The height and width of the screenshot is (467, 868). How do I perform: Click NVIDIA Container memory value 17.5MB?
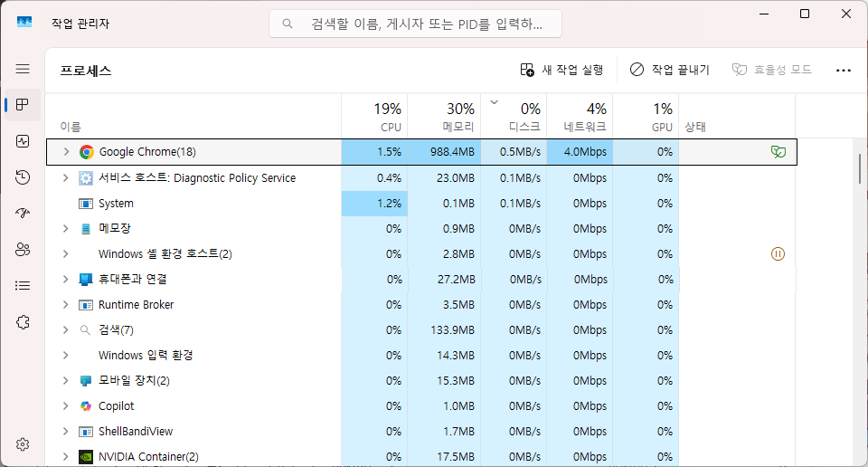pyautogui.click(x=456, y=456)
